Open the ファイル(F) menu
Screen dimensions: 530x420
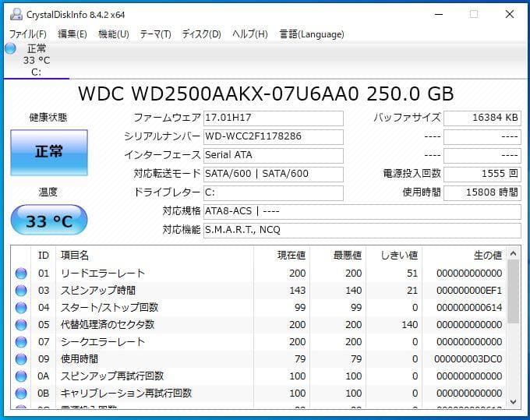[x=28, y=34]
